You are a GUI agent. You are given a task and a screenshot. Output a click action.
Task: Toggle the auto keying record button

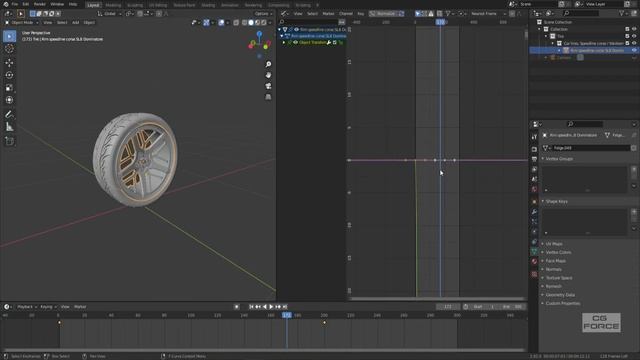(236, 307)
